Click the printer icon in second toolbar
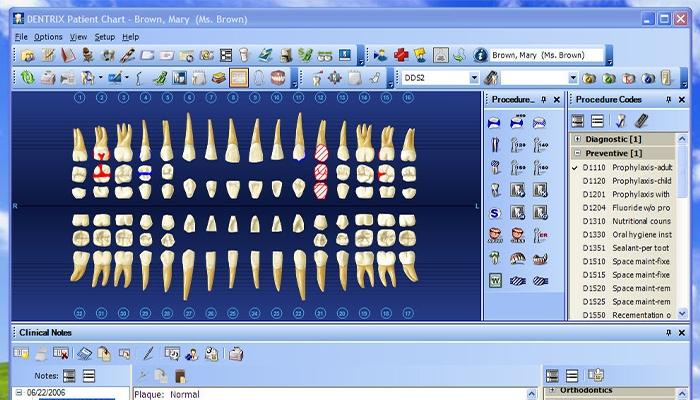This screenshot has height=400, width=700. (48, 78)
